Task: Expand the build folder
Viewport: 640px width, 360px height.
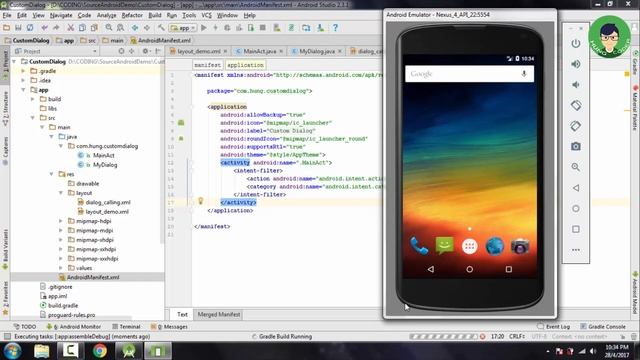Action: (33, 99)
